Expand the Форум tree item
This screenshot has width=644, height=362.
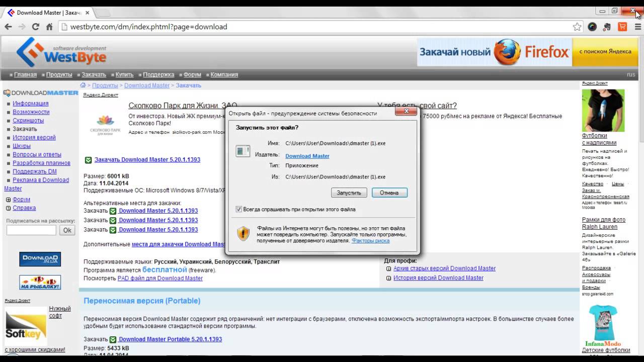[x=8, y=200]
